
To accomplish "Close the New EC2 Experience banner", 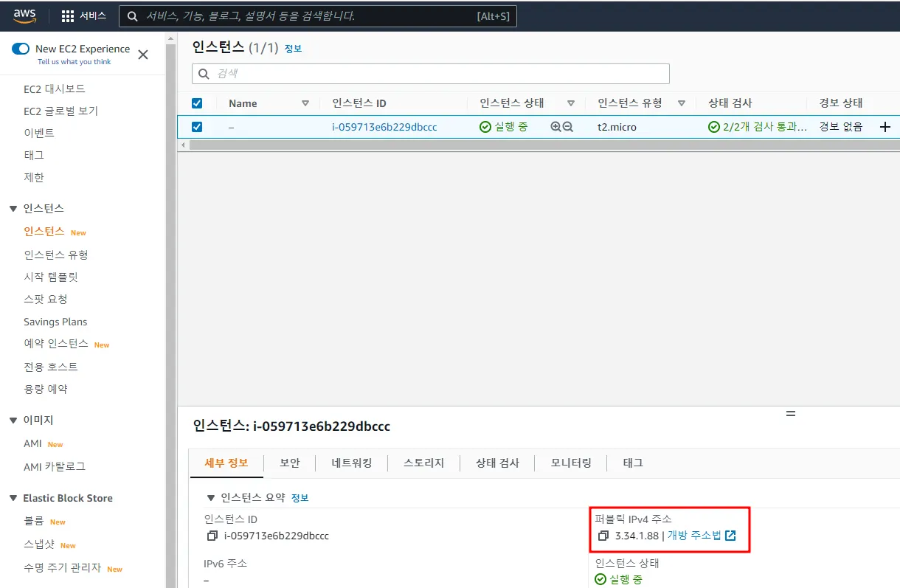I will pyautogui.click(x=143, y=55).
